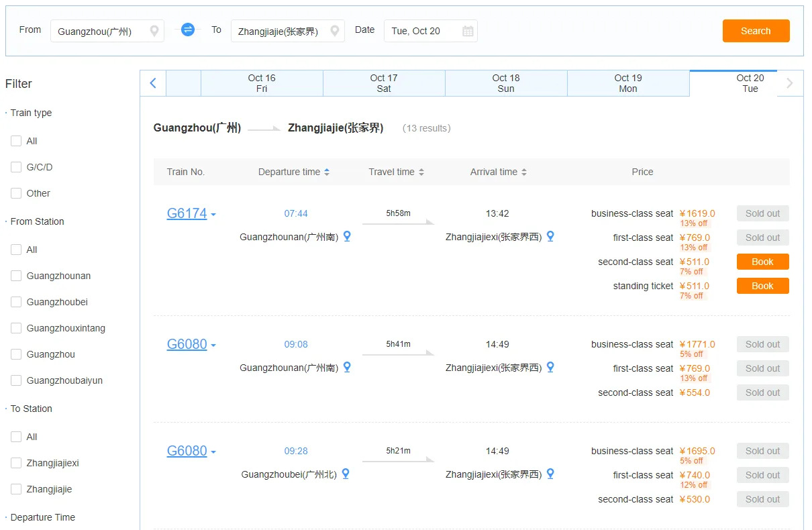Sort by Travel time arrows
The height and width of the screenshot is (530, 812).
click(421, 172)
